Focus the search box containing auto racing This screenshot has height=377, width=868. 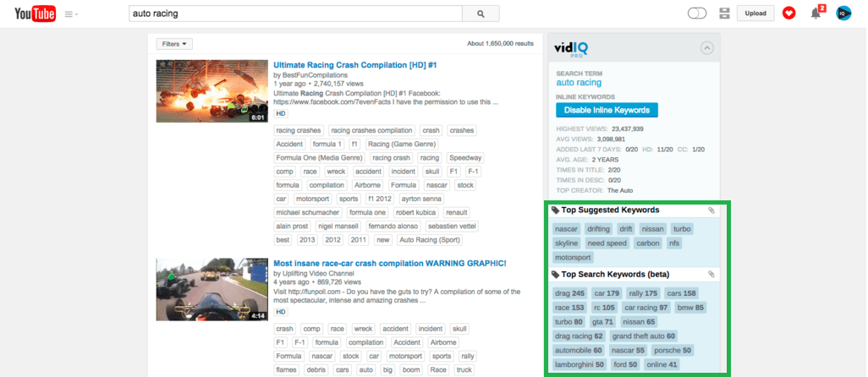click(x=295, y=14)
